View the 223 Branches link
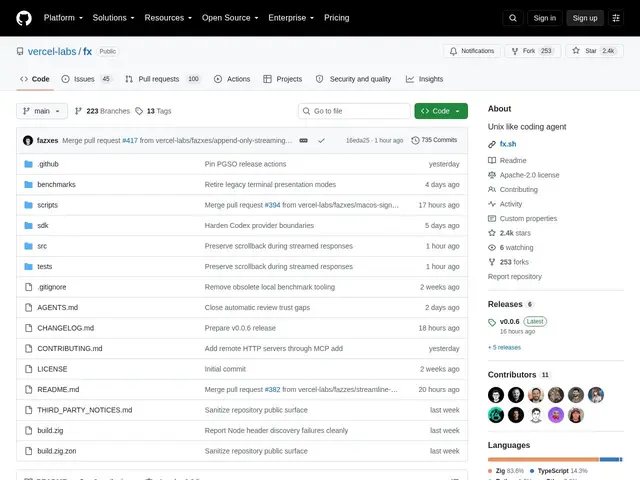This screenshot has height=480, width=640. click(102, 111)
